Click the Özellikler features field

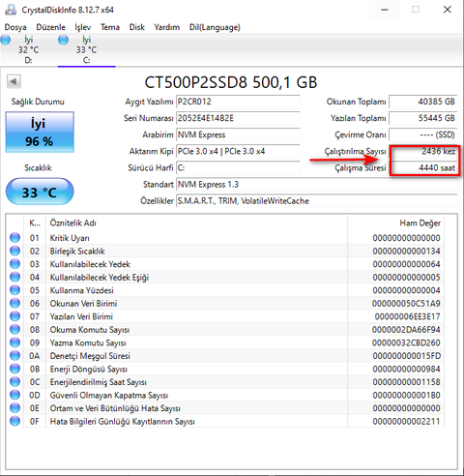click(x=316, y=201)
